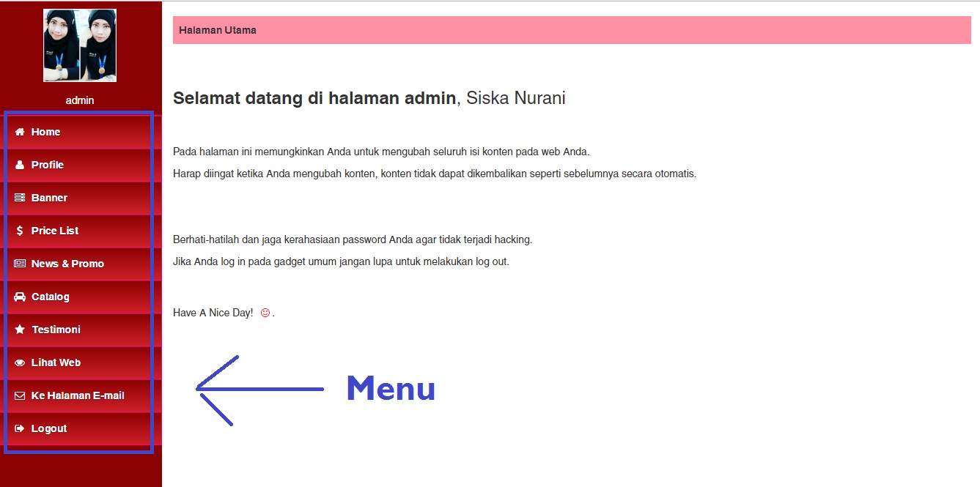Click the house icon beside Home
980x487 pixels.
(x=20, y=132)
